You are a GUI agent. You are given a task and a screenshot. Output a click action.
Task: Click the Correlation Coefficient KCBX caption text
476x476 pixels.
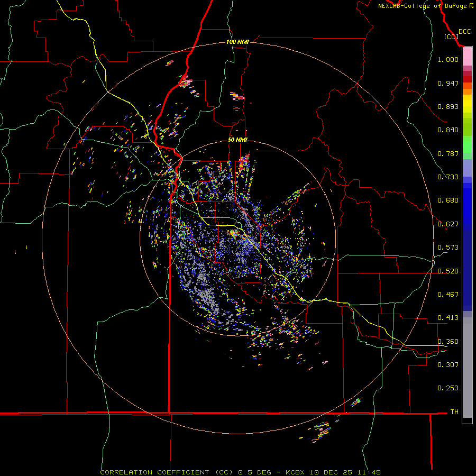click(x=240, y=472)
